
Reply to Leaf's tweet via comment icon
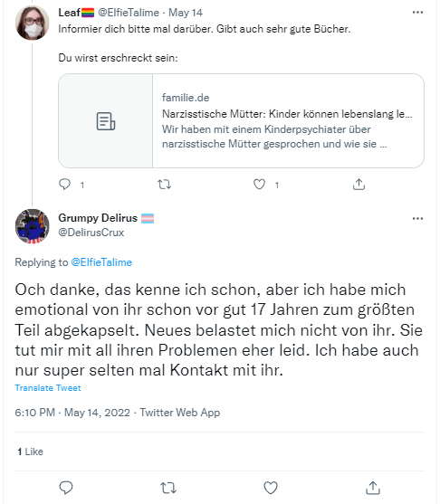pyautogui.click(x=64, y=185)
